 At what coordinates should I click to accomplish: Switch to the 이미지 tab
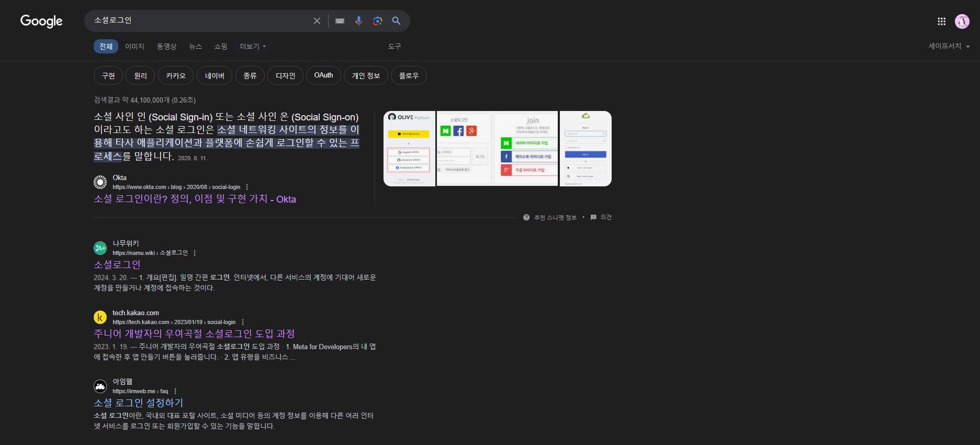134,47
